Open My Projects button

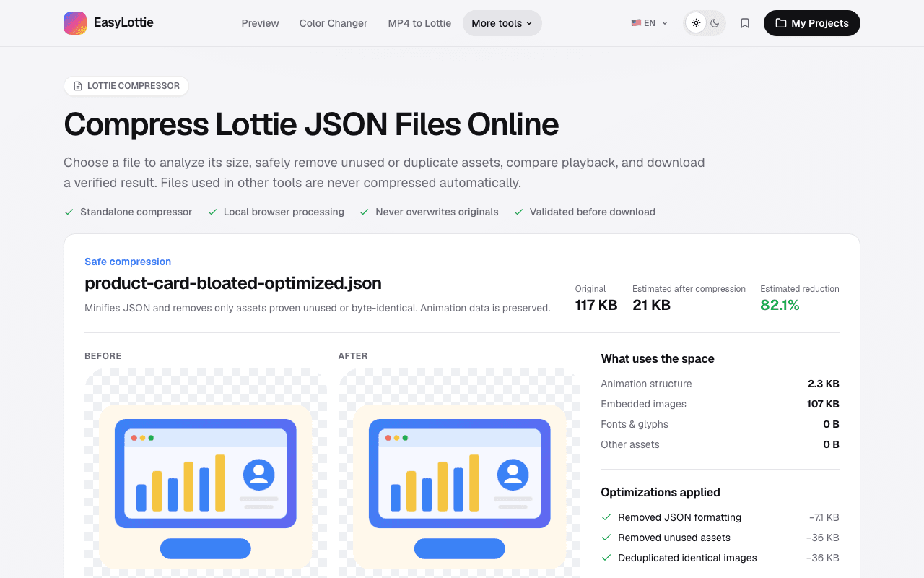pyautogui.click(x=812, y=23)
